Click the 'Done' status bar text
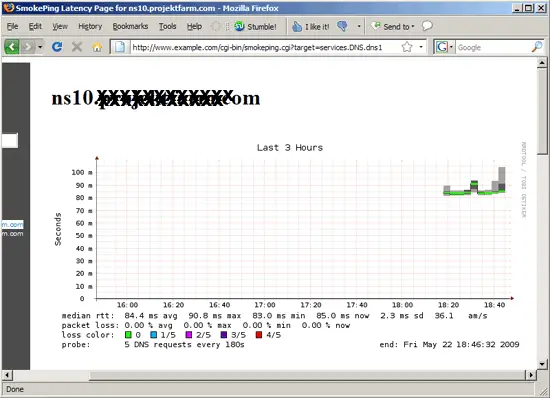The height and width of the screenshot is (398, 550). pos(15,389)
